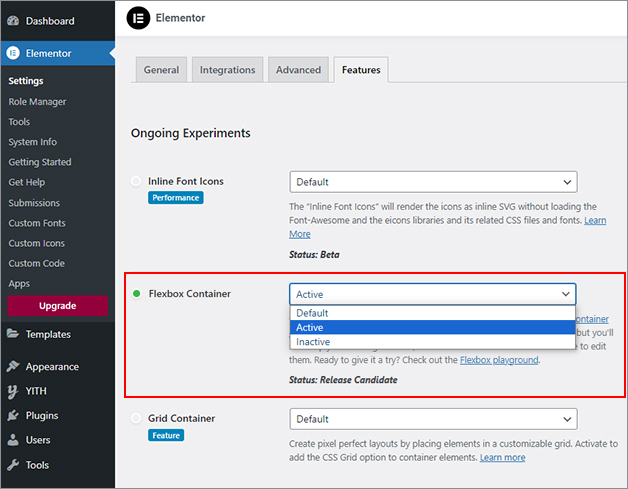This screenshot has height=489, width=628.
Task: Open Custom Icons submenu item
Action: (36, 243)
